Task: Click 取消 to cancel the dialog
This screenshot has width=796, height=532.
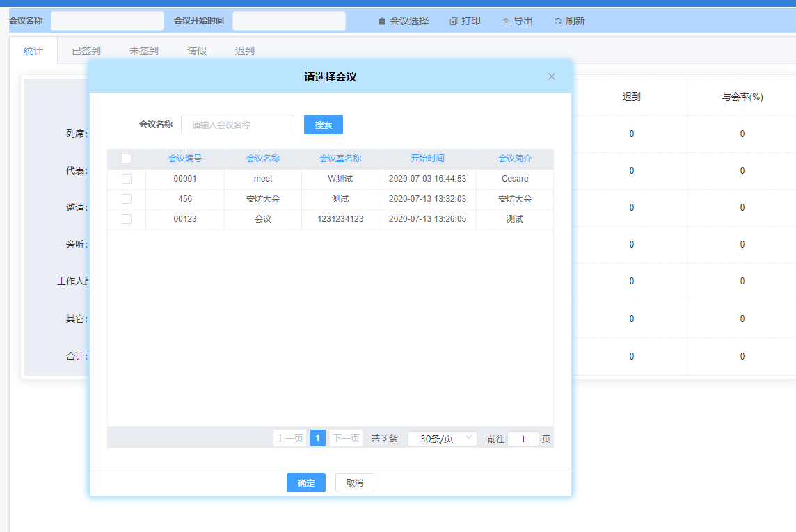Action: click(x=355, y=483)
